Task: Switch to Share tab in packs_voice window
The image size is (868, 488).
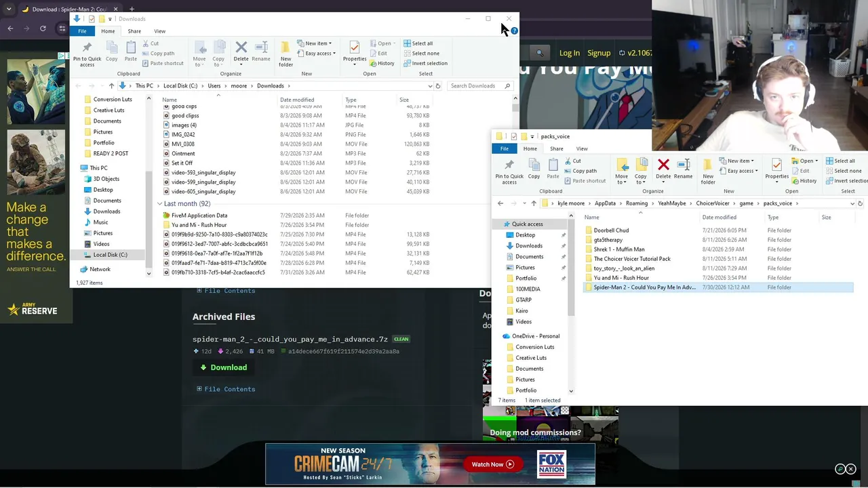Action: (x=556, y=148)
